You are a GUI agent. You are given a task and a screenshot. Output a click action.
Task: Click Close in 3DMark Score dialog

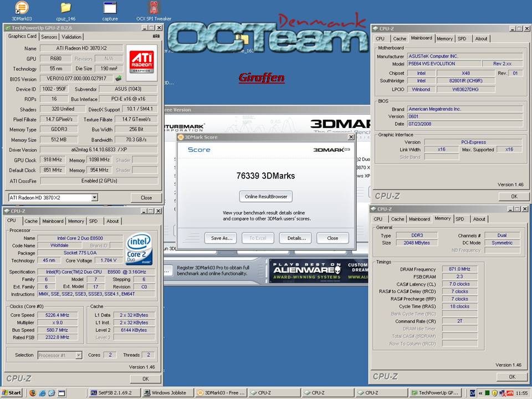332,238
